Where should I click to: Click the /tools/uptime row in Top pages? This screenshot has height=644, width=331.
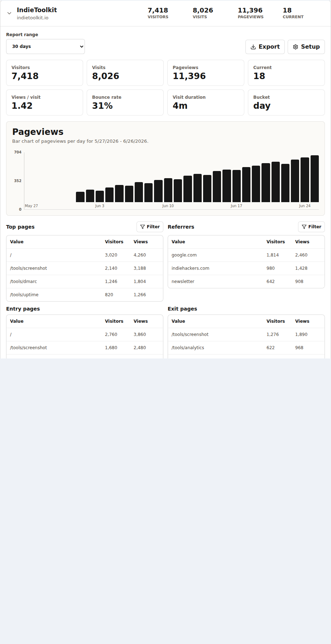[x=85, y=295]
